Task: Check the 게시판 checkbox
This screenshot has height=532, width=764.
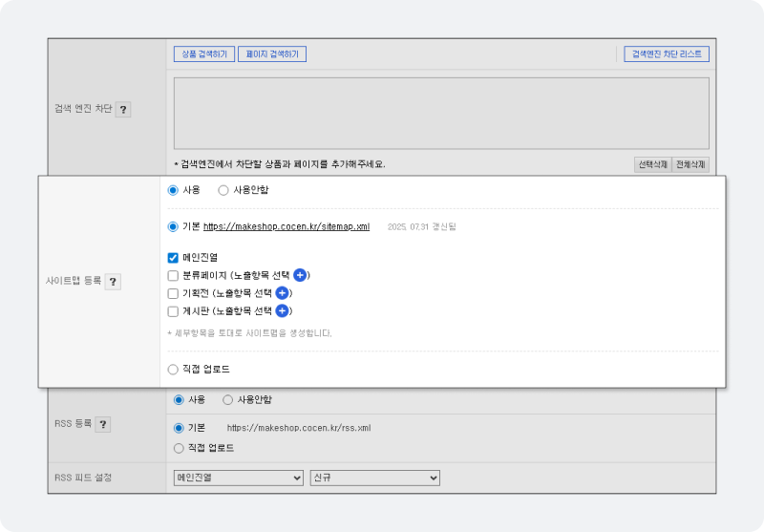Action: pos(173,311)
